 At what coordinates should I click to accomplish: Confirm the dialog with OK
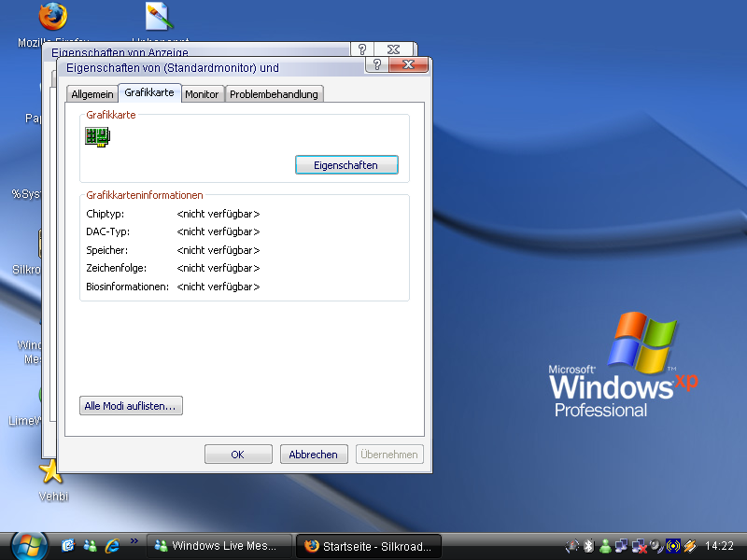click(237, 455)
